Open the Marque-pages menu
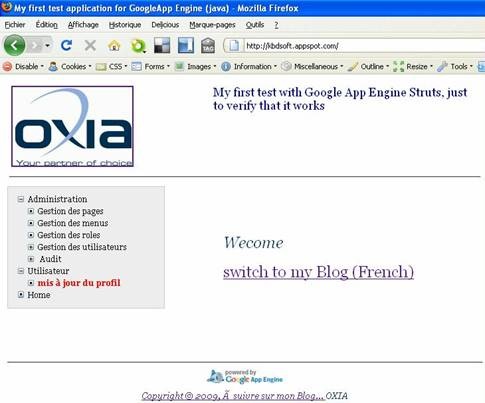Viewport: 485px width, 403px height. (x=212, y=25)
